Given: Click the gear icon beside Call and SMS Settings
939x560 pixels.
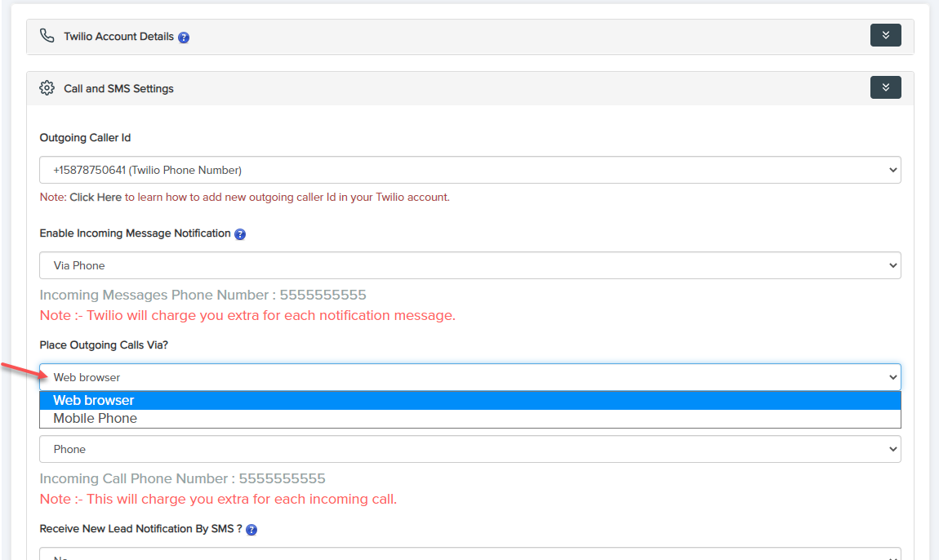Looking at the screenshot, I should 47,88.
